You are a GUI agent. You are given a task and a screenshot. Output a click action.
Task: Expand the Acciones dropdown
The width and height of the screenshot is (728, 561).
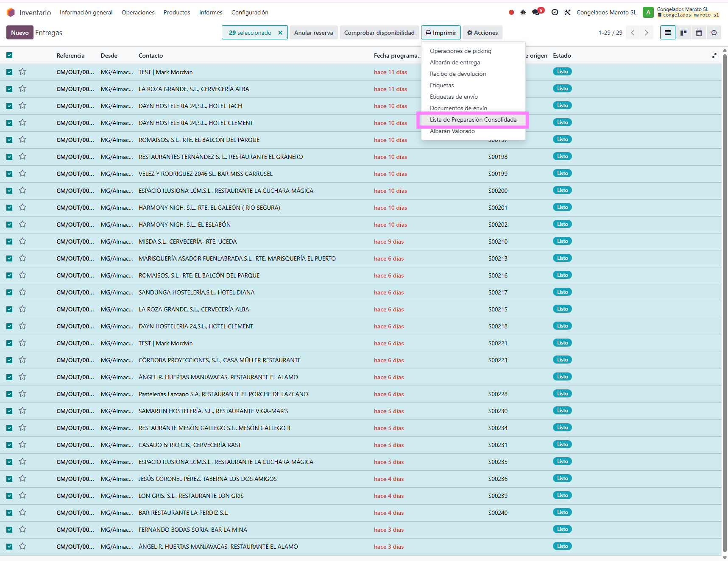[483, 33]
